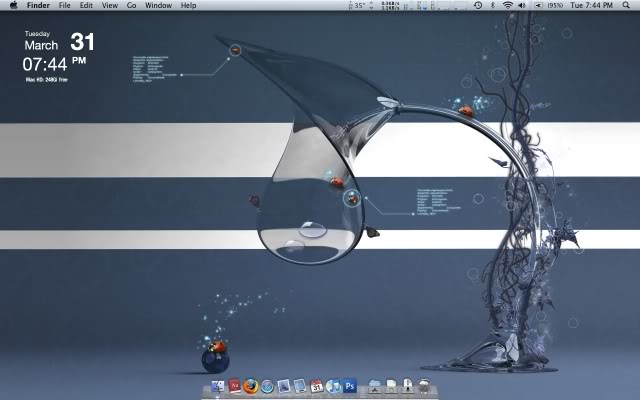This screenshot has height=400, width=640.
Task: Open the Help menu
Action: click(189, 5)
